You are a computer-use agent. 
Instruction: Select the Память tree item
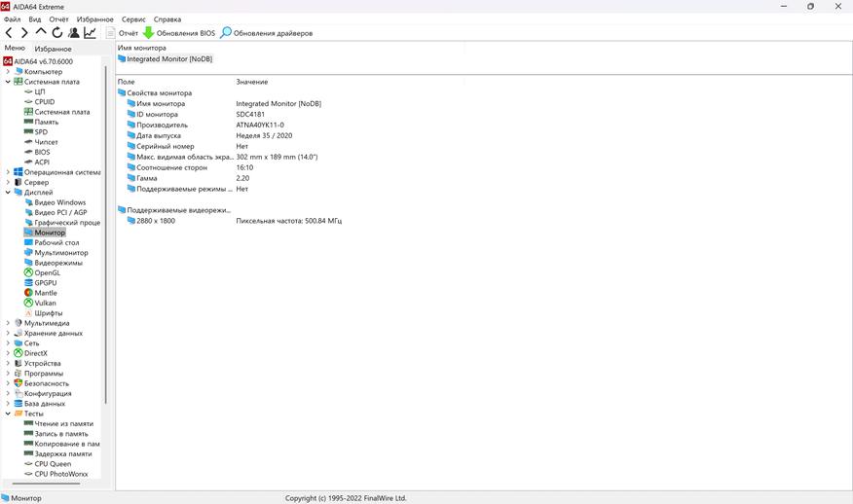(41, 122)
